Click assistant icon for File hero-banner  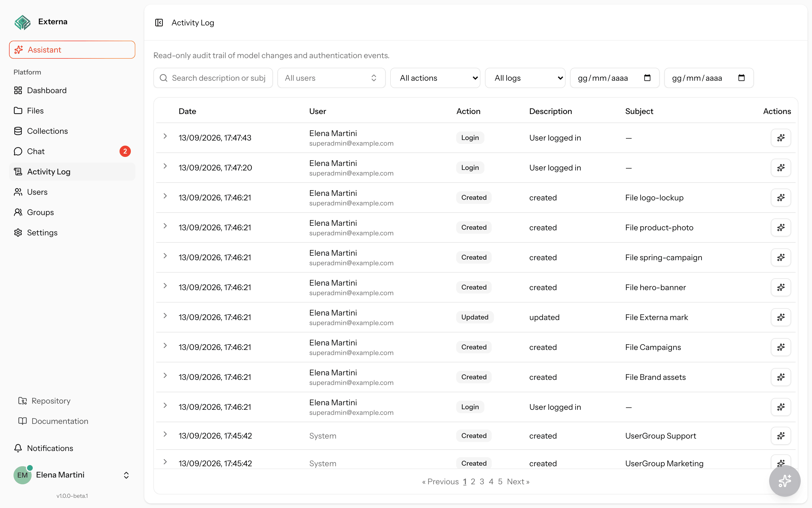tap(781, 287)
